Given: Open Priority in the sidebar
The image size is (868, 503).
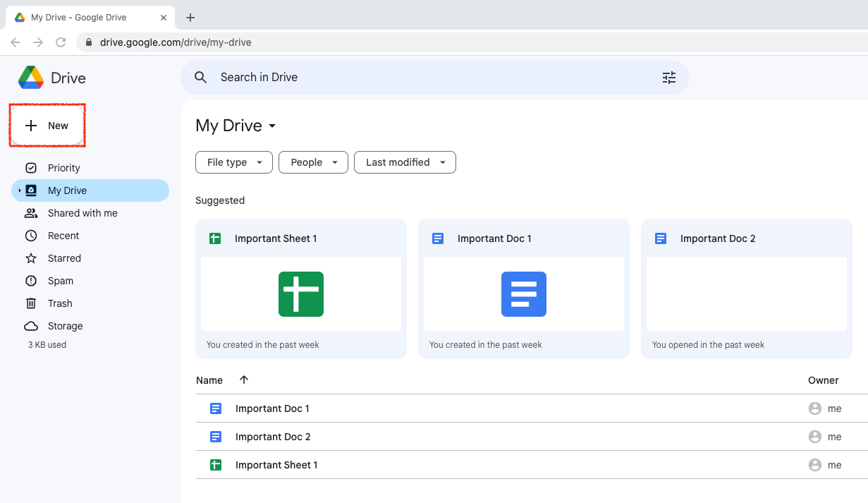Looking at the screenshot, I should 90,168.
